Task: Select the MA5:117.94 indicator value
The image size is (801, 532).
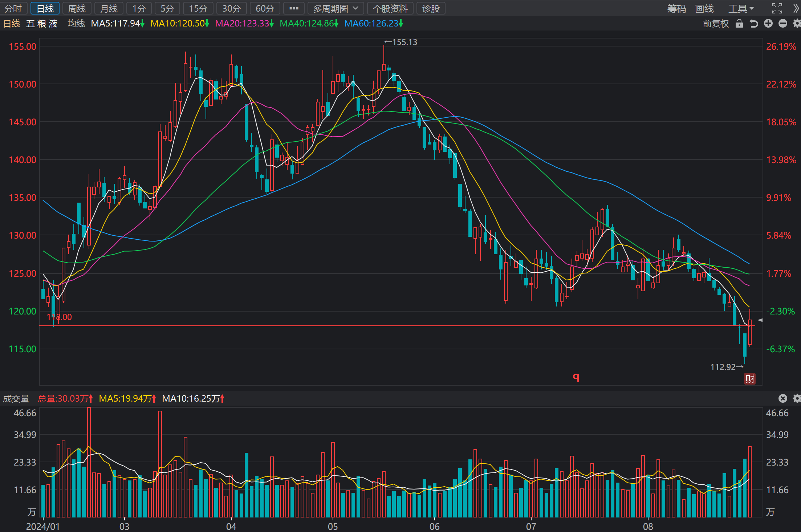Action: pos(118,24)
